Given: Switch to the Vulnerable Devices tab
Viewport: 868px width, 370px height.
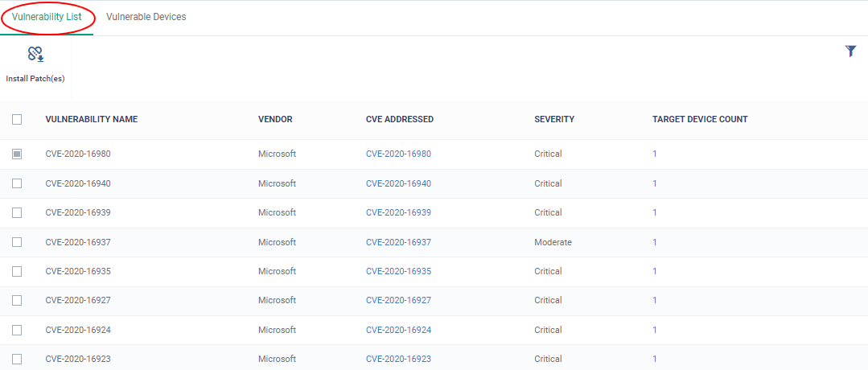Looking at the screenshot, I should [146, 17].
